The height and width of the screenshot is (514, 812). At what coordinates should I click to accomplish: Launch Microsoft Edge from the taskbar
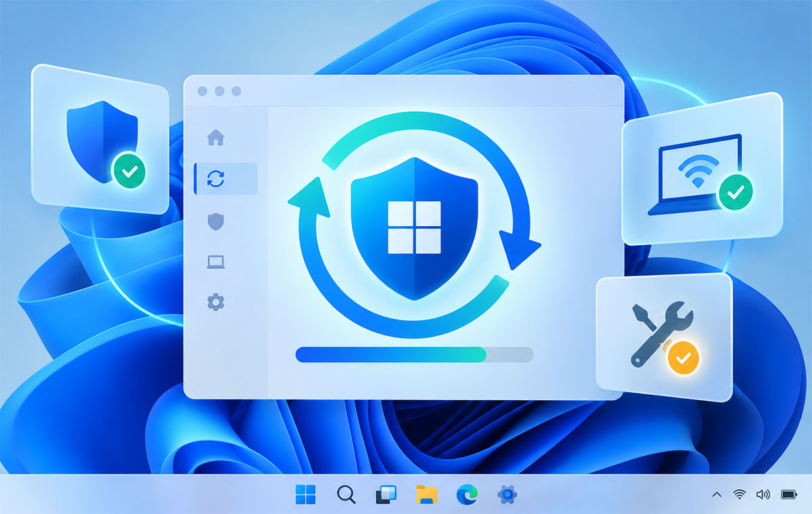[x=467, y=495]
